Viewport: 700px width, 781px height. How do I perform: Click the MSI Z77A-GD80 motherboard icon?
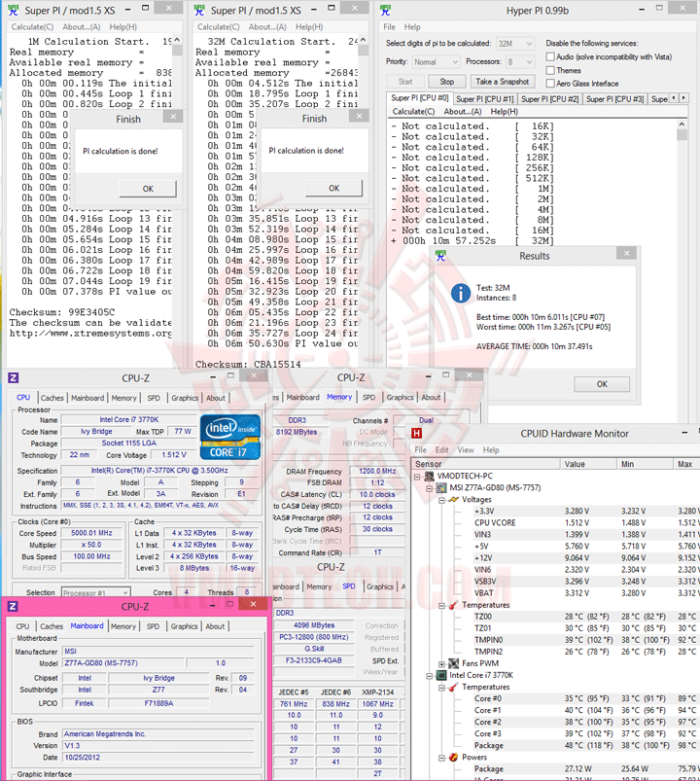point(441,487)
